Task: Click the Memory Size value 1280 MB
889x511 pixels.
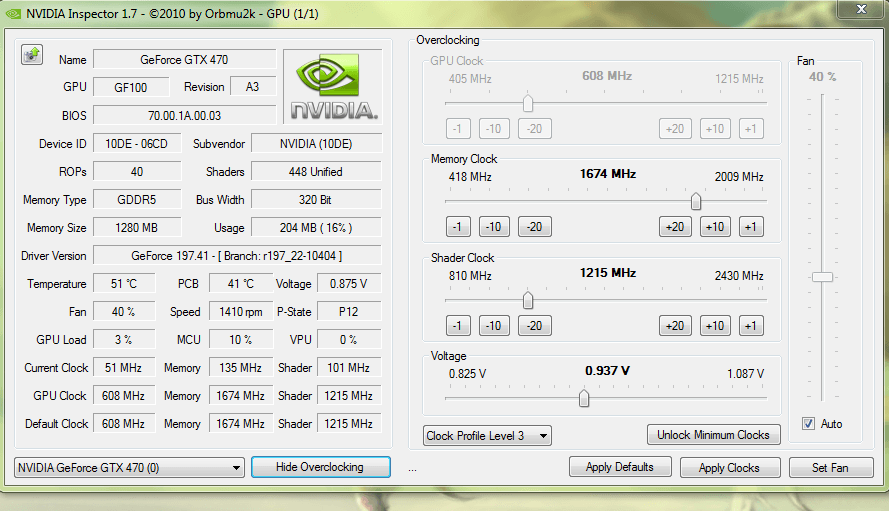Action: tap(137, 227)
